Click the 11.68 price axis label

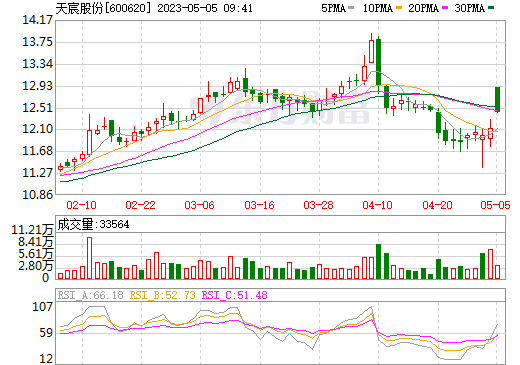(37, 151)
